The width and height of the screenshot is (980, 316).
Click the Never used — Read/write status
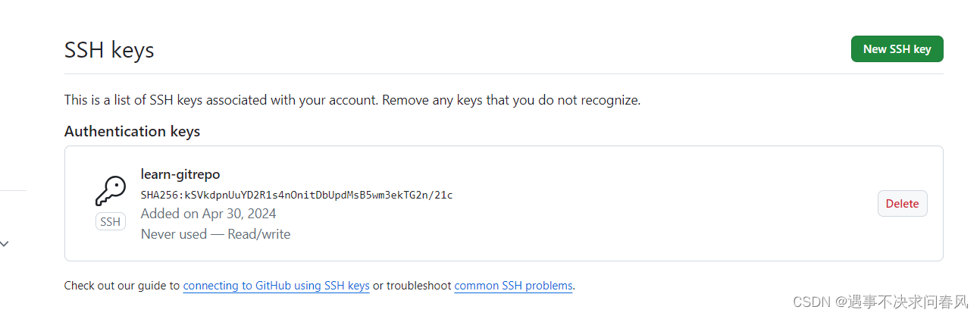[x=215, y=234]
